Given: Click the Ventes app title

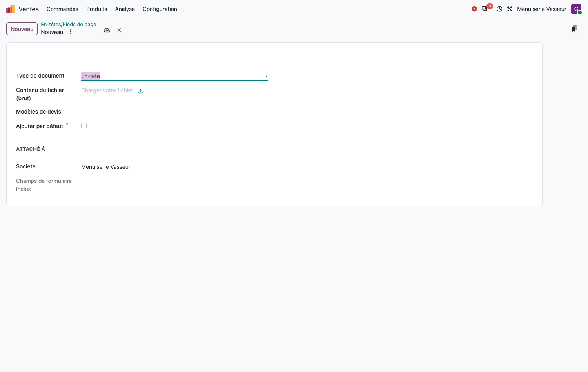Looking at the screenshot, I should coord(29,9).
